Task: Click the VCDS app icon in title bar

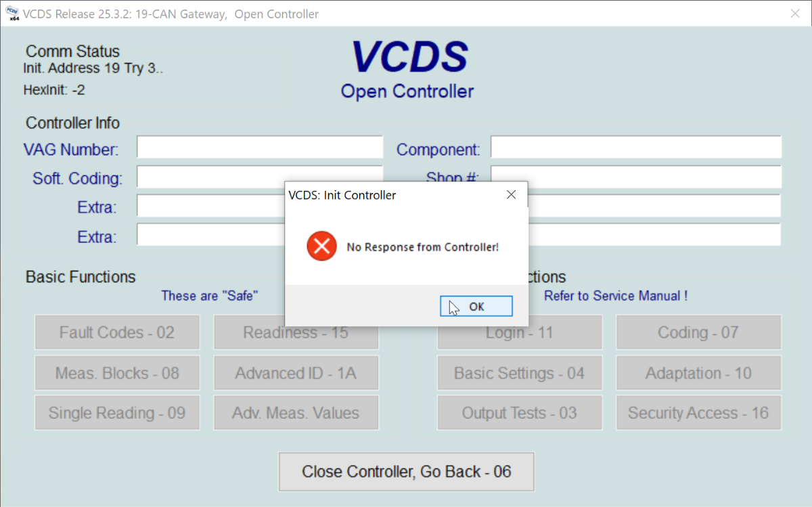Action: coord(13,14)
